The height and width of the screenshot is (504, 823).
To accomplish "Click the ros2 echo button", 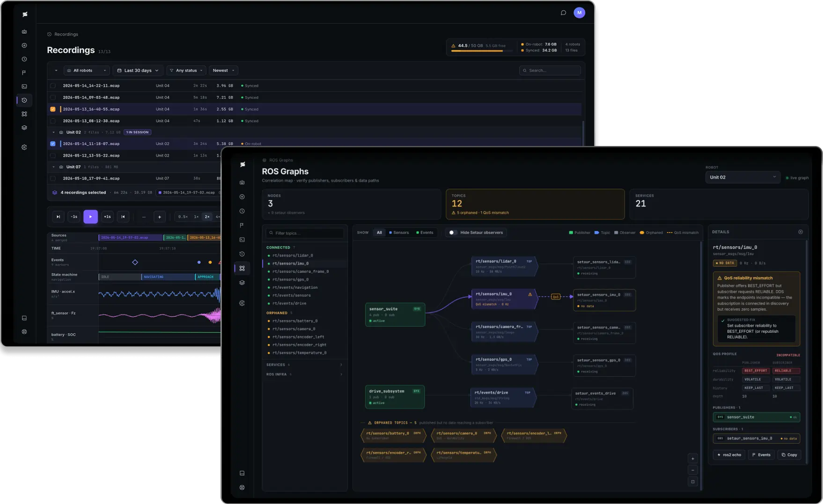I will [729, 455].
